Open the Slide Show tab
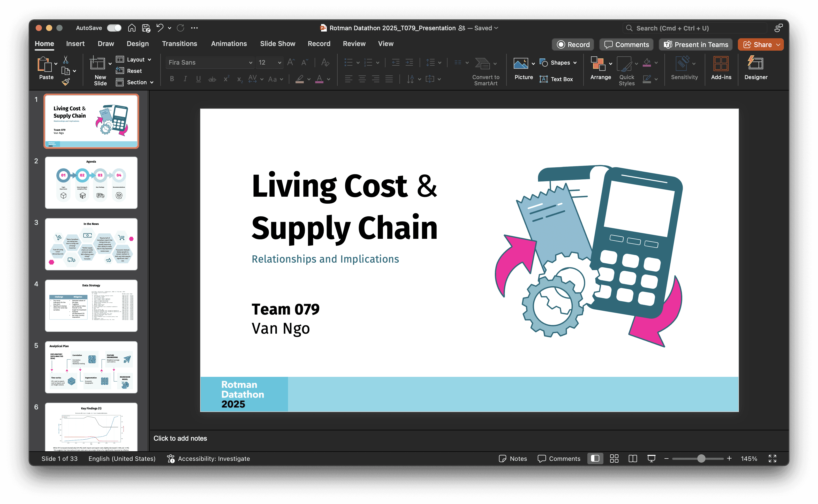 click(x=277, y=44)
